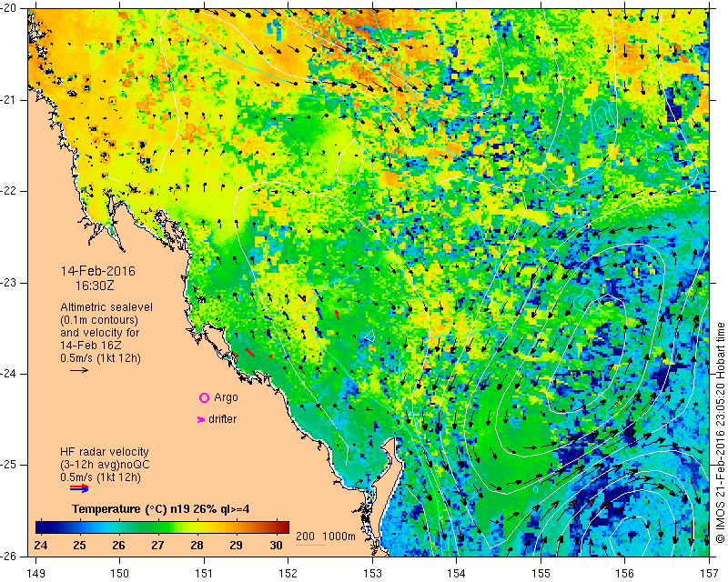Click the 'Argo' legend label
The height and width of the screenshot is (582, 728).
226,397
